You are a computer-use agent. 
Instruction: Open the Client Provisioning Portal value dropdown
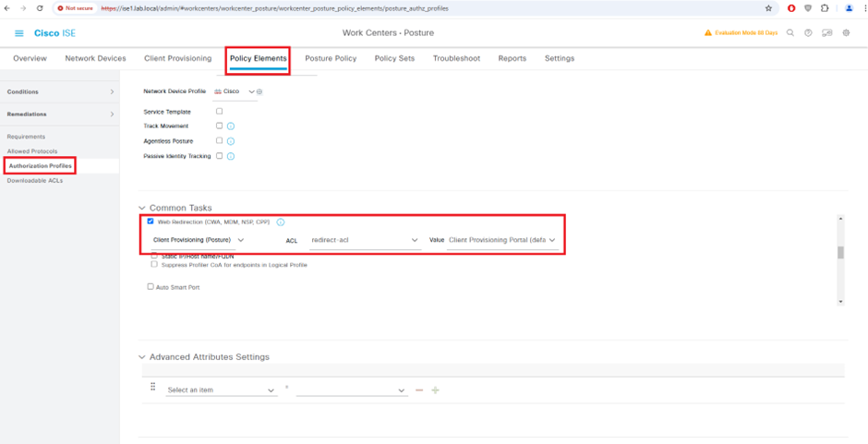click(x=501, y=240)
